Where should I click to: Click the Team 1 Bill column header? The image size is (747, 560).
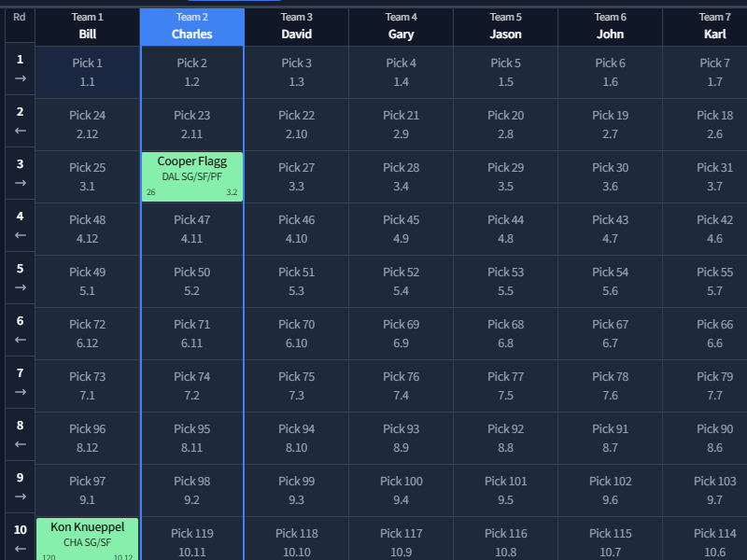[x=87, y=27]
